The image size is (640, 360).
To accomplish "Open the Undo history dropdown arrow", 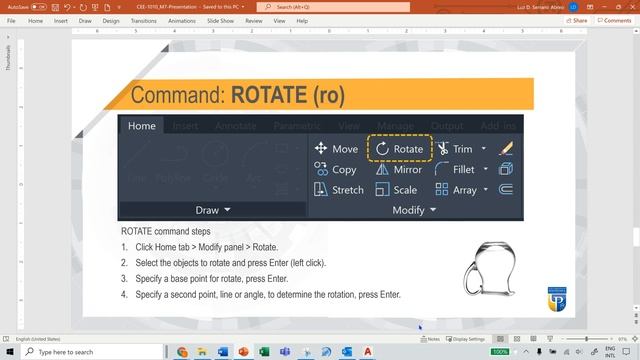I will coord(74,7).
